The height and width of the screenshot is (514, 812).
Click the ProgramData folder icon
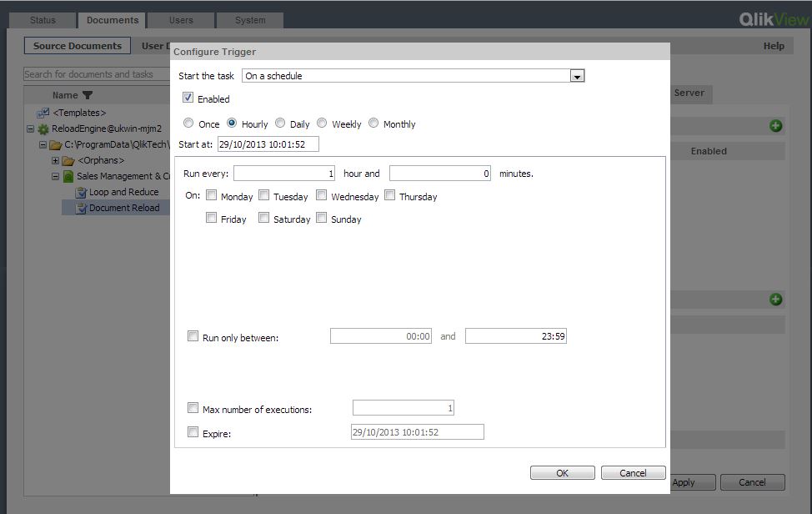56,145
